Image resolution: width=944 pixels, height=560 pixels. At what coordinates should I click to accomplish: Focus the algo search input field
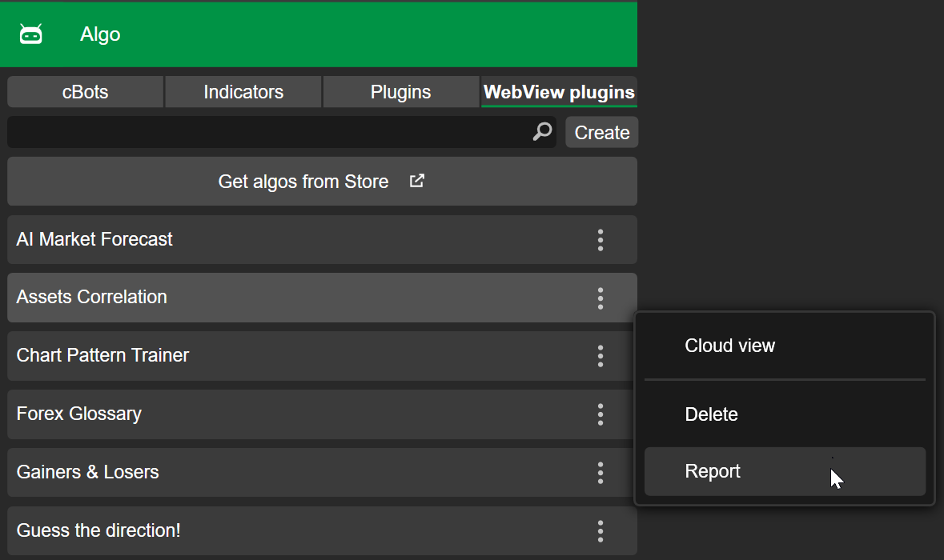click(264, 132)
